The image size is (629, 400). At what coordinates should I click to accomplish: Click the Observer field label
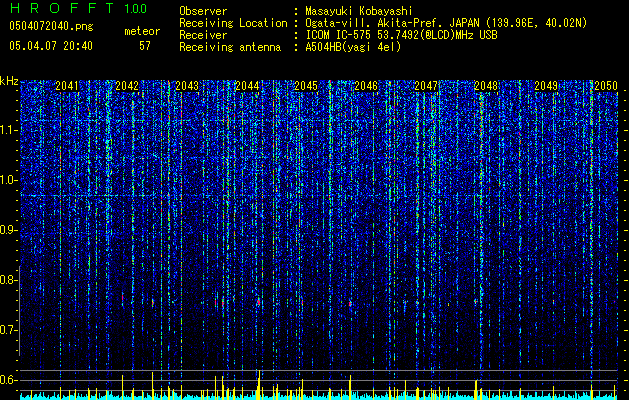[203, 11]
